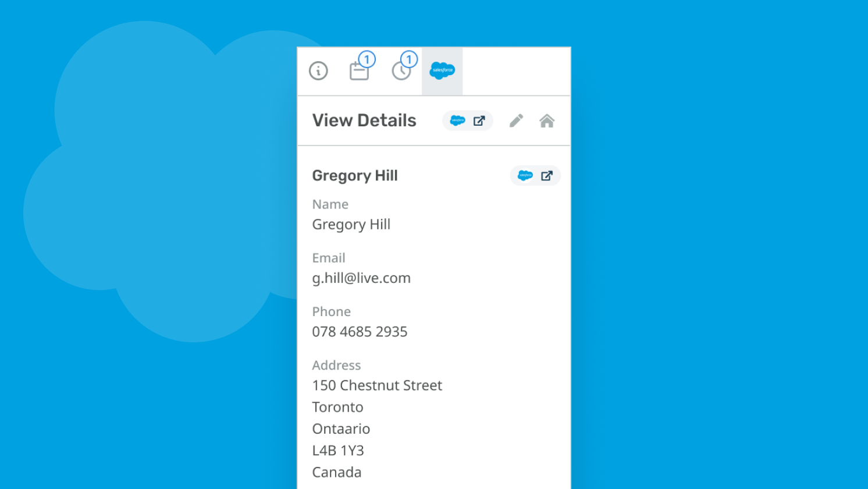
Task: Click the pencil edit icon
Action: (x=516, y=121)
